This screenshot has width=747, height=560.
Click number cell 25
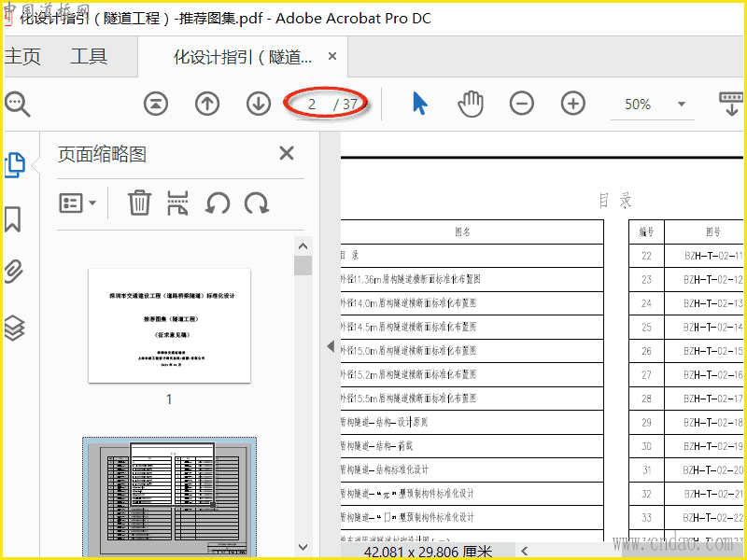(x=646, y=328)
